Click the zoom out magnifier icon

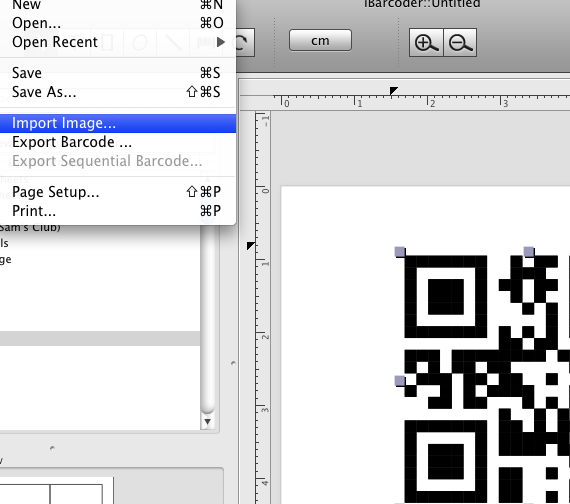(460, 43)
